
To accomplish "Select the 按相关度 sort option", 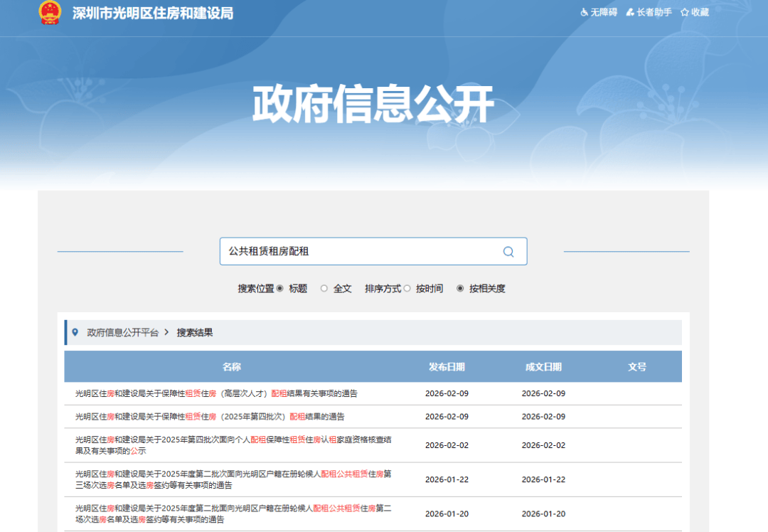I will (x=460, y=288).
